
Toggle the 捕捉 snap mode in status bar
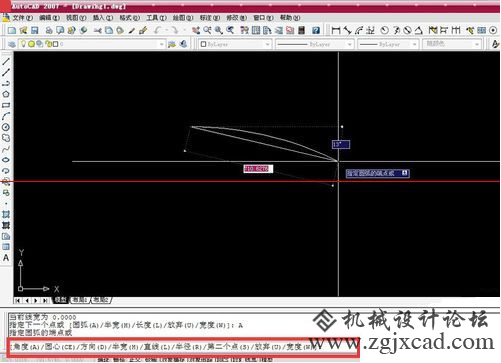click(103, 360)
